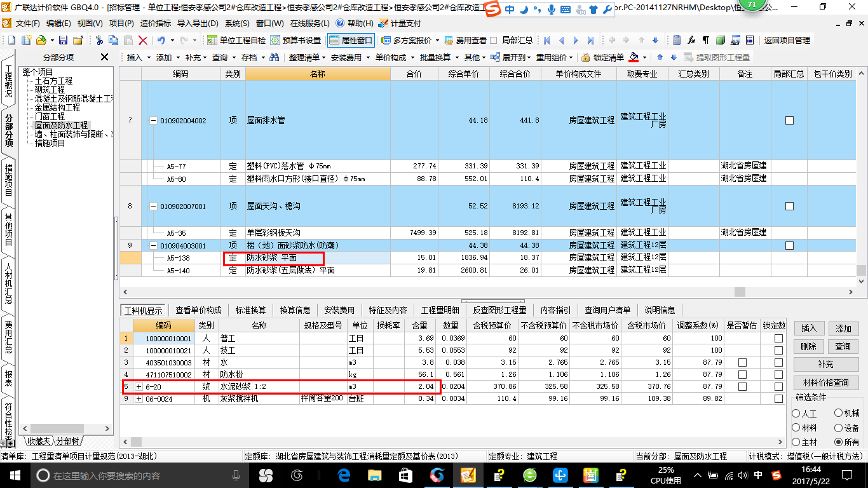Switch to 特征及内容 tab
This screenshot has width=868, height=488.
pyautogui.click(x=388, y=310)
